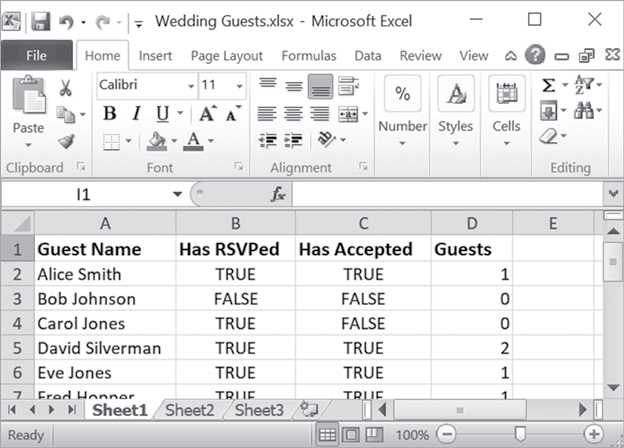The image size is (624, 448).
Task: Zoom out with minus button
Action: 447,434
